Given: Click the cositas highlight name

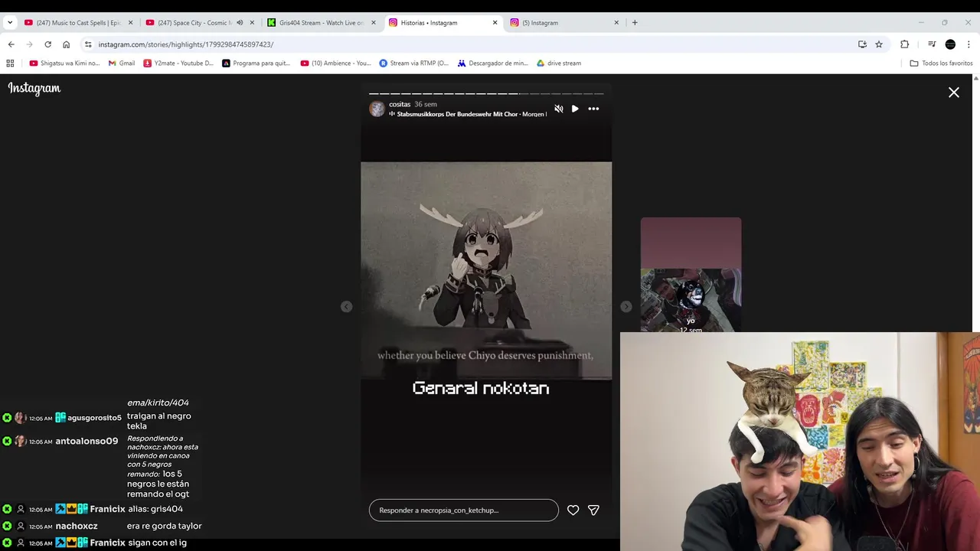Looking at the screenshot, I should coord(400,104).
